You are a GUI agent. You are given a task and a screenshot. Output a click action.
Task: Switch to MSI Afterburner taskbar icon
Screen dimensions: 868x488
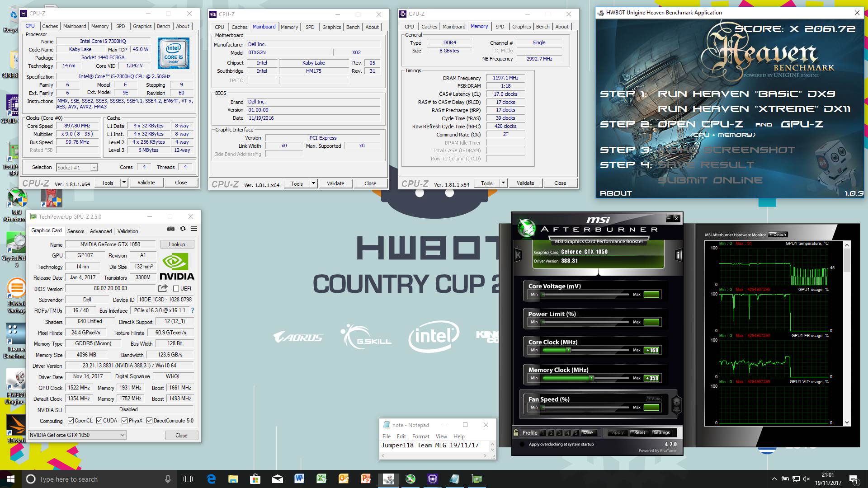(410, 479)
